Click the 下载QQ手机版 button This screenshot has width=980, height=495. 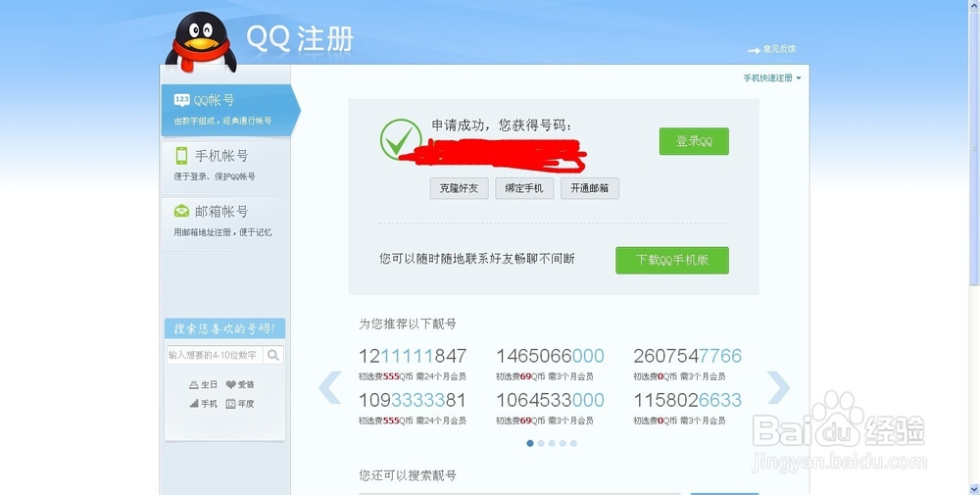coord(672,260)
